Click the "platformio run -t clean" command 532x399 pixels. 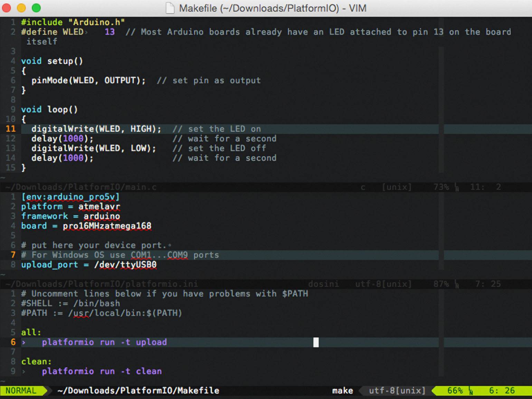point(102,371)
